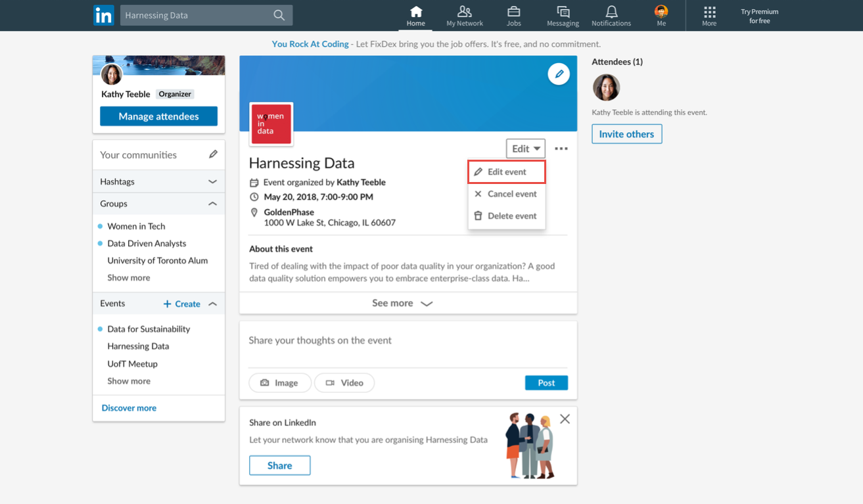Screen dimensions: 863x504
Task: Open the Messaging icon
Action: [562, 14]
